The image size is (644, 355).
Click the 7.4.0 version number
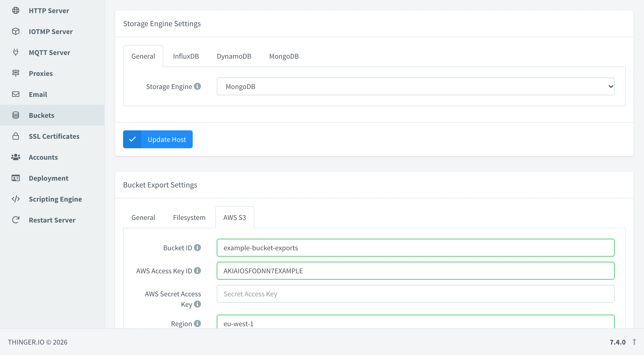[618, 342]
